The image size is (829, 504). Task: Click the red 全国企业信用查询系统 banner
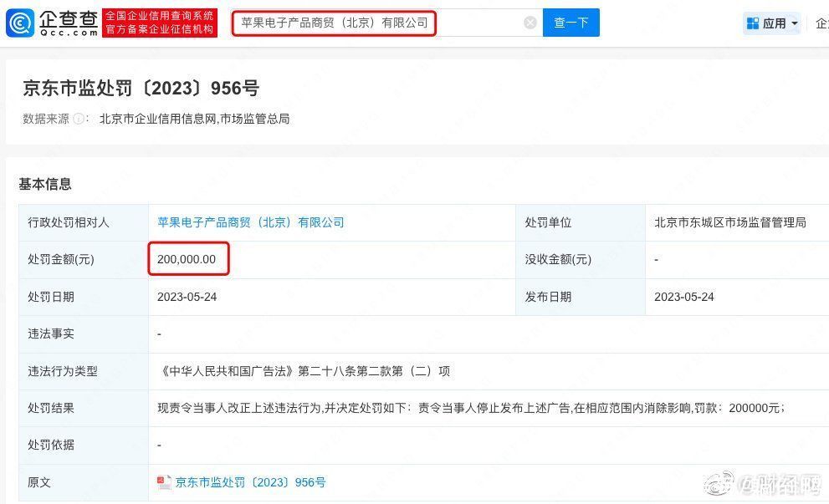point(160,23)
